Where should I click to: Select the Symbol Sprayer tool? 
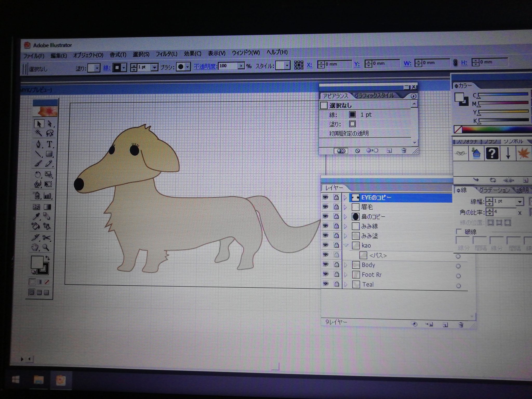tap(36, 195)
